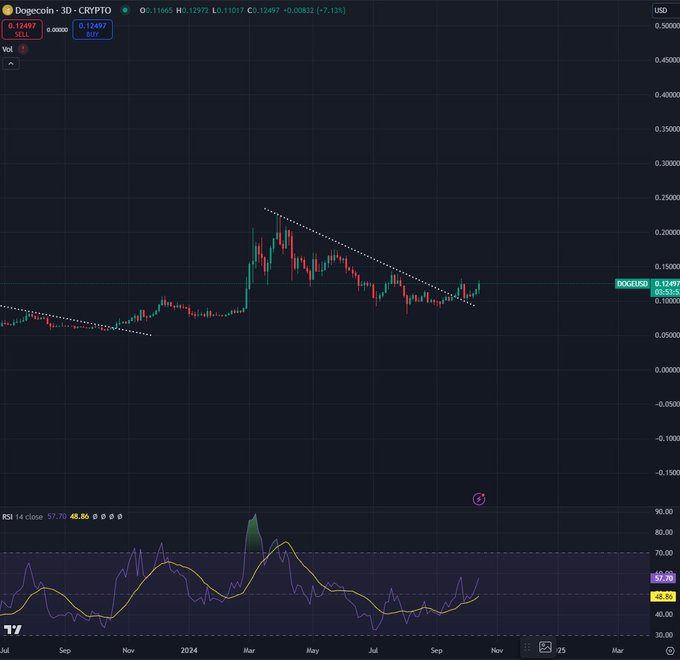Screen dimensions: 680x660
Task: Click the DOGEUSD symbol label on price axis
Action: point(632,284)
